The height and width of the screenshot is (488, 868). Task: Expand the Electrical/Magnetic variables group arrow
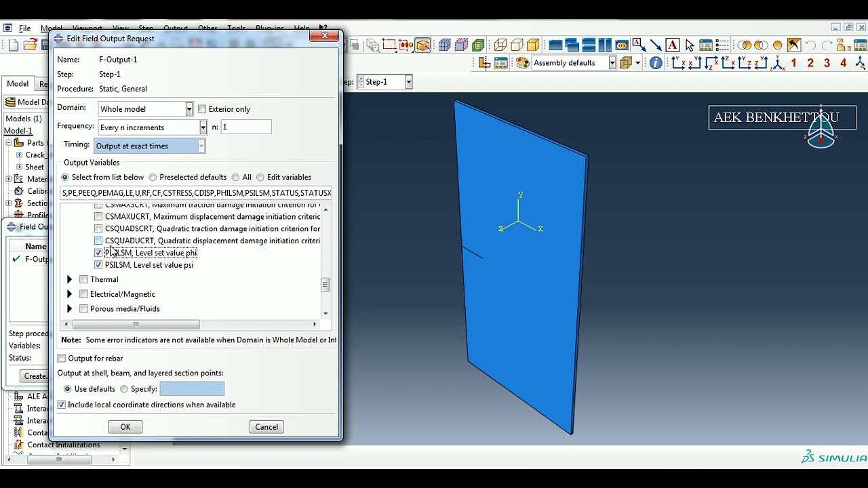click(69, 294)
